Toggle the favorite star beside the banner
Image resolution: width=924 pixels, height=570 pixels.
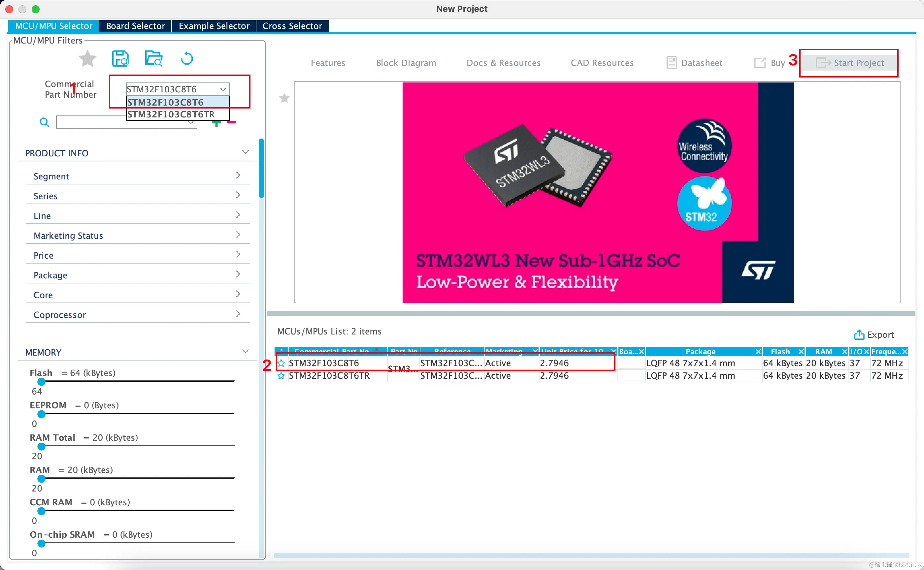click(284, 98)
